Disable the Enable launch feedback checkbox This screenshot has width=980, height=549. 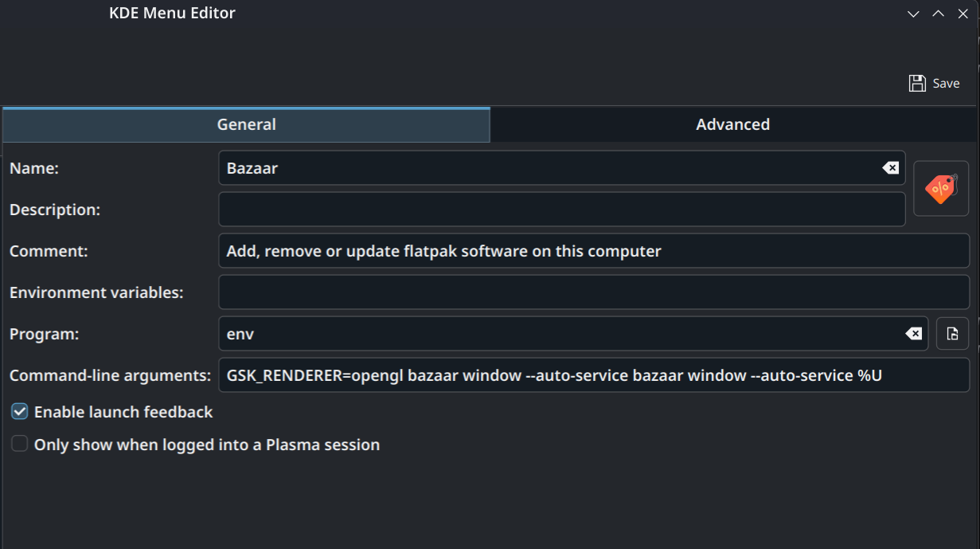(19, 412)
